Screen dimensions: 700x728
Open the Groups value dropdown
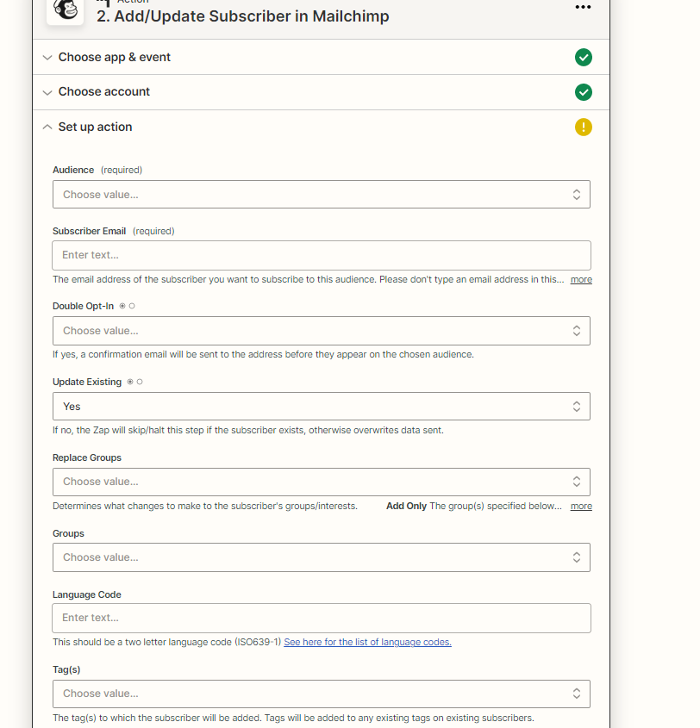click(x=322, y=557)
